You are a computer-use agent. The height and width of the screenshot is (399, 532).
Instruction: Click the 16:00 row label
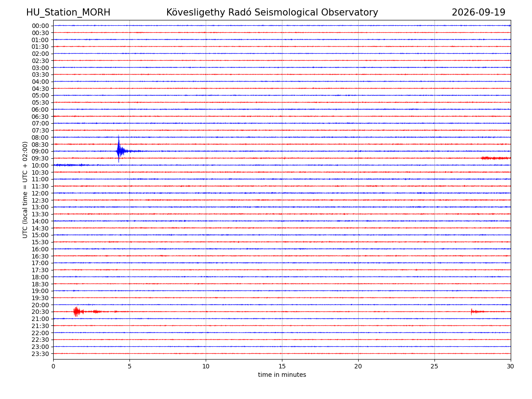40,249
